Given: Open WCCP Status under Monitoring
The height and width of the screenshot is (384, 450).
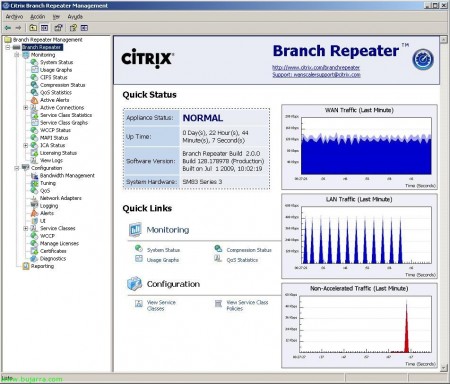Looking at the screenshot, I should pyautogui.click(x=55, y=130).
